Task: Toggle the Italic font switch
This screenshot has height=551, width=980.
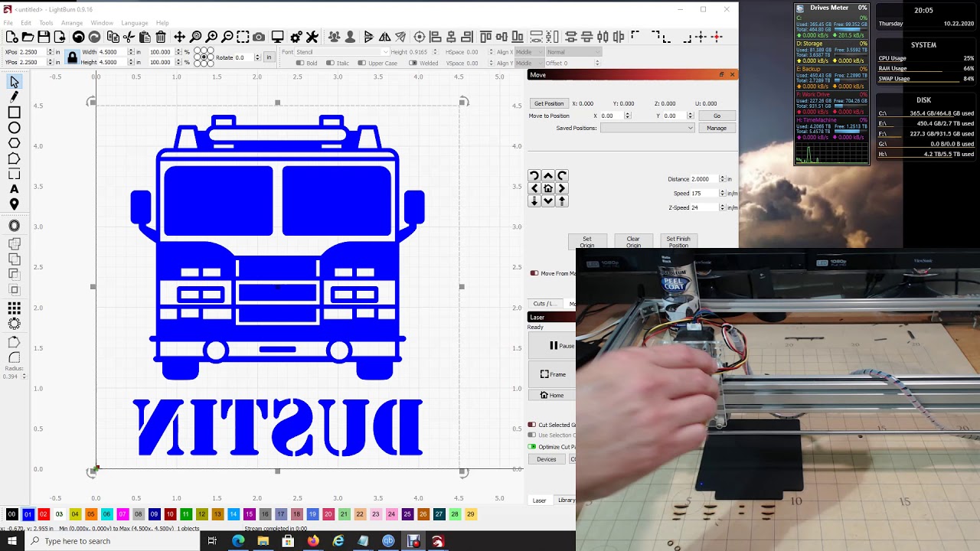Action: tap(330, 63)
